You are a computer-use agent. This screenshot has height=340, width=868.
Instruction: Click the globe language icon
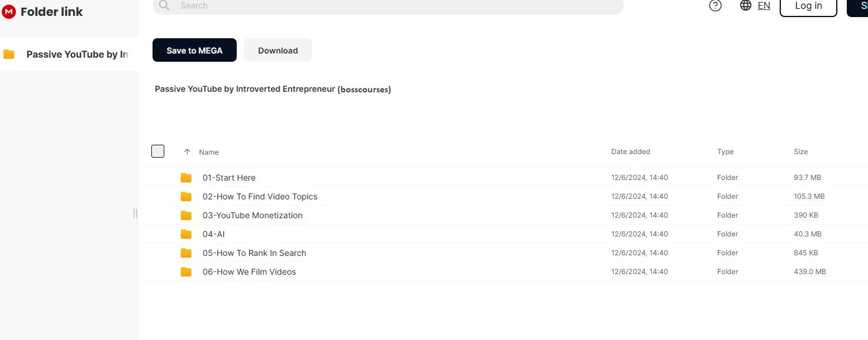746,6
